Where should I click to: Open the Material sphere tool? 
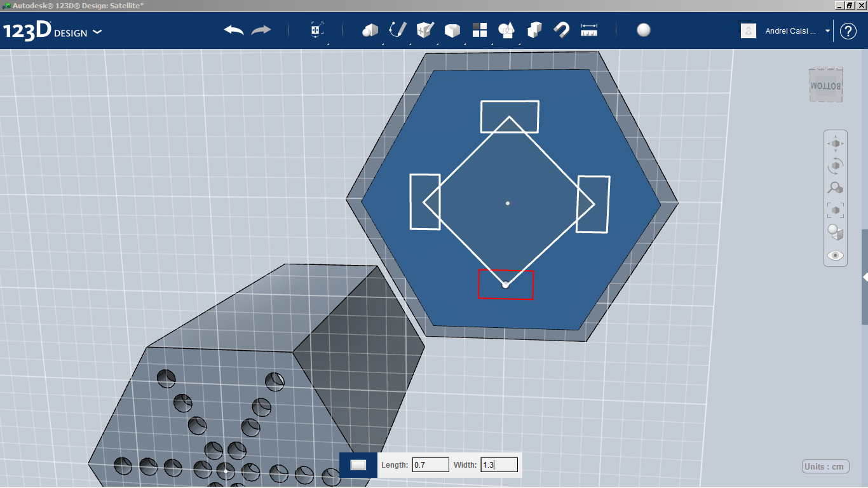(x=644, y=30)
